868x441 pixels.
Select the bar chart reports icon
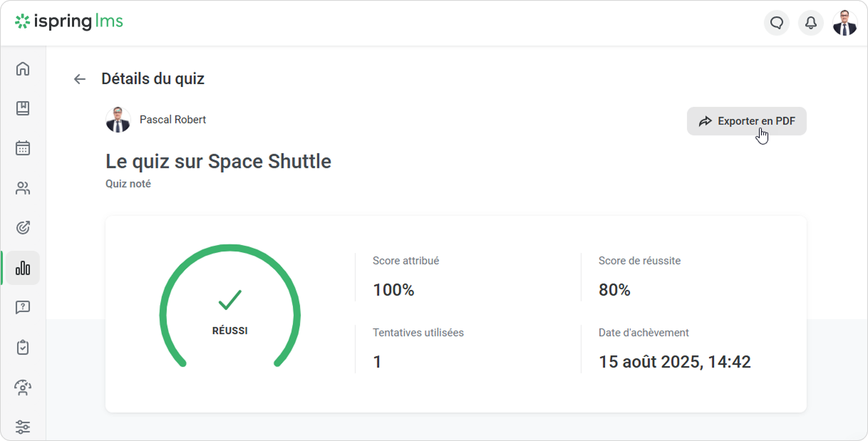[23, 268]
